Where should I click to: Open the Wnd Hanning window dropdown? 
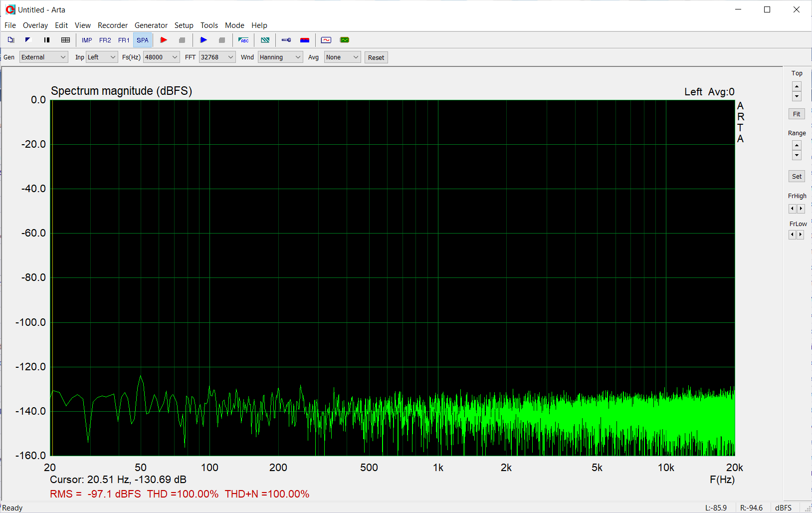click(280, 57)
